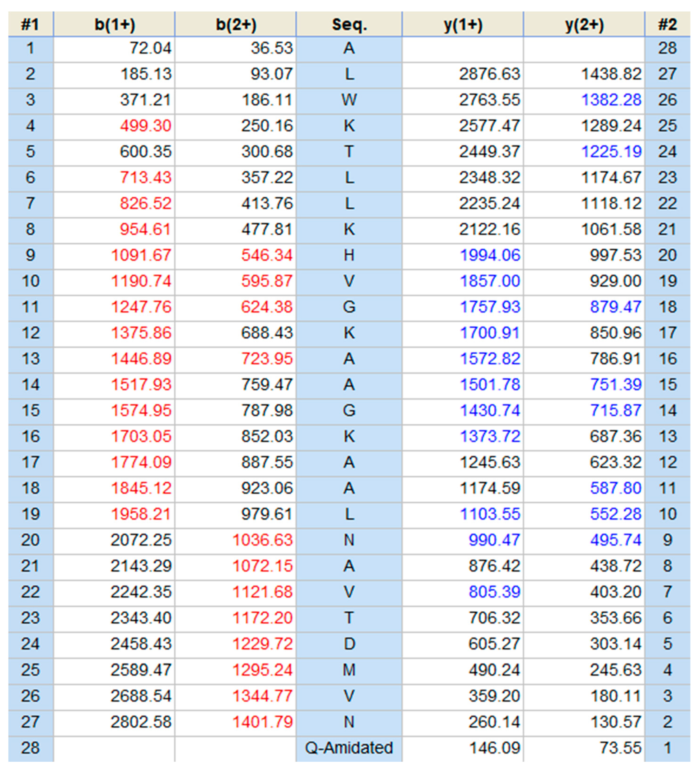Click the sequence residue M
The height and width of the screenshot is (773, 700).
tap(349, 670)
